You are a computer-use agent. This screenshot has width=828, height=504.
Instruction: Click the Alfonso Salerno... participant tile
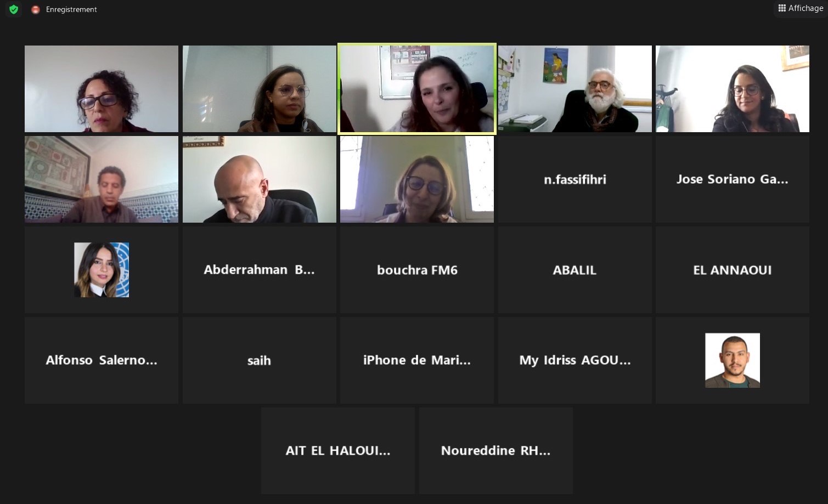102,360
